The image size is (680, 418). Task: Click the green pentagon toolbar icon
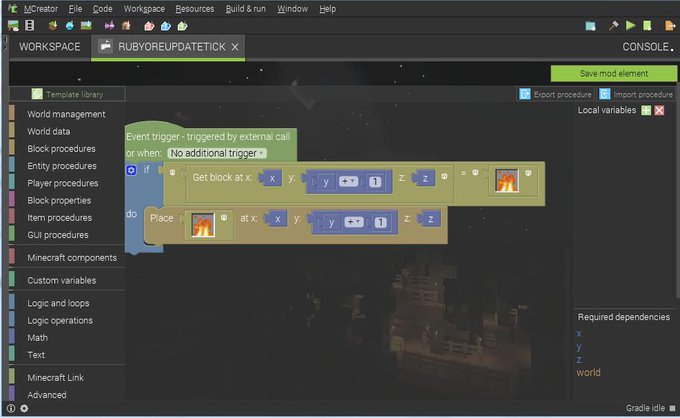[182, 26]
